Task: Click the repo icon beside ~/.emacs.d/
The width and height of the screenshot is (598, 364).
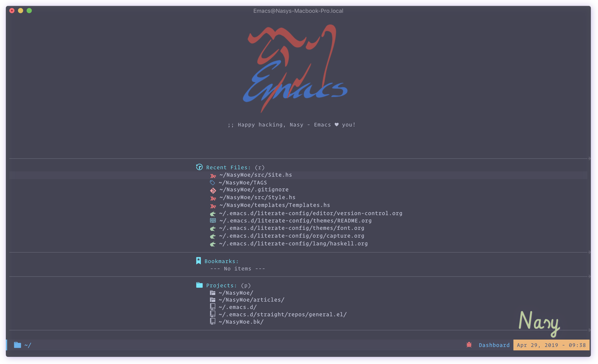Action: 213,307
